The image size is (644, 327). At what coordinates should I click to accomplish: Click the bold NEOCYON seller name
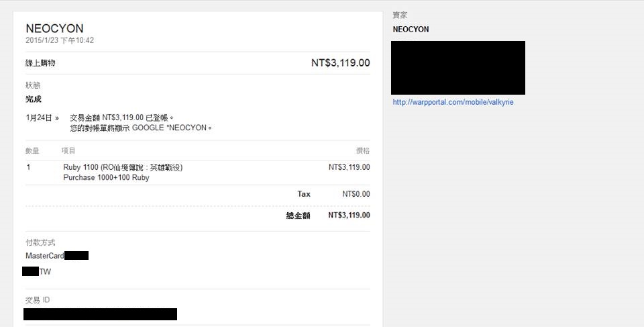[x=411, y=30]
